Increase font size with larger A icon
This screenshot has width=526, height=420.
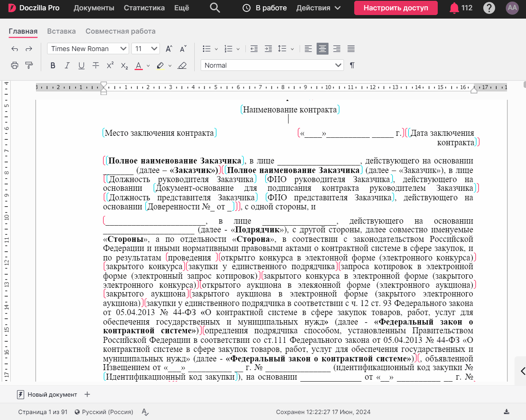[x=169, y=49]
